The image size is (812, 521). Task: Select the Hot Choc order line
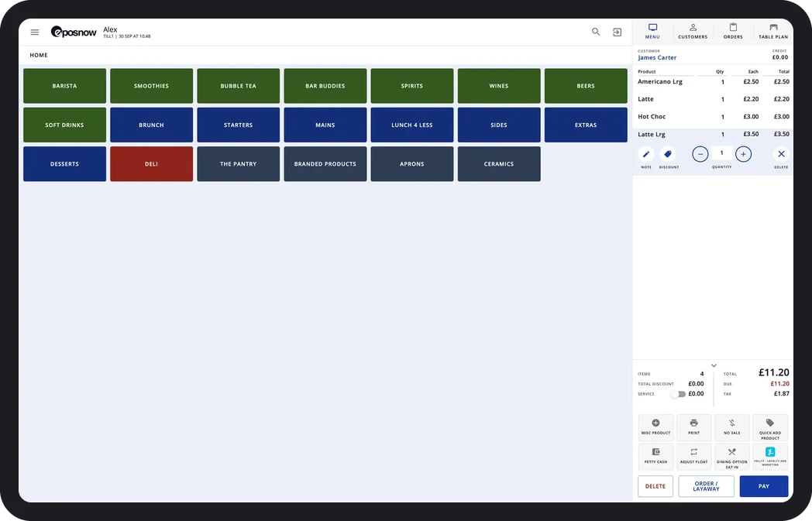713,117
